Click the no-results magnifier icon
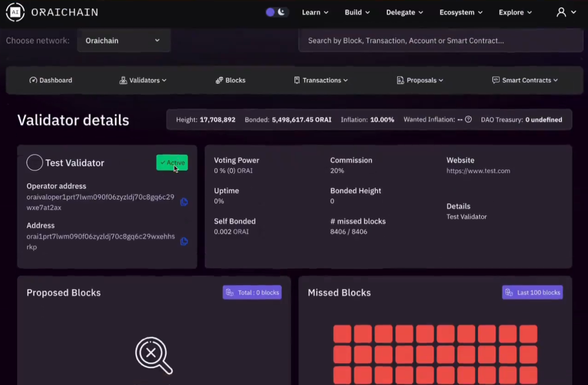The height and width of the screenshot is (385, 588). tap(154, 355)
